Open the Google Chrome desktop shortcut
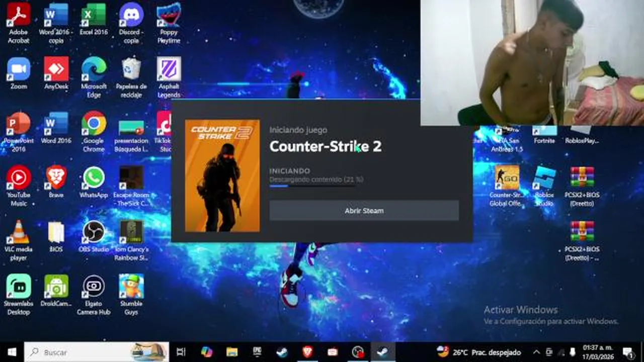 click(94, 132)
